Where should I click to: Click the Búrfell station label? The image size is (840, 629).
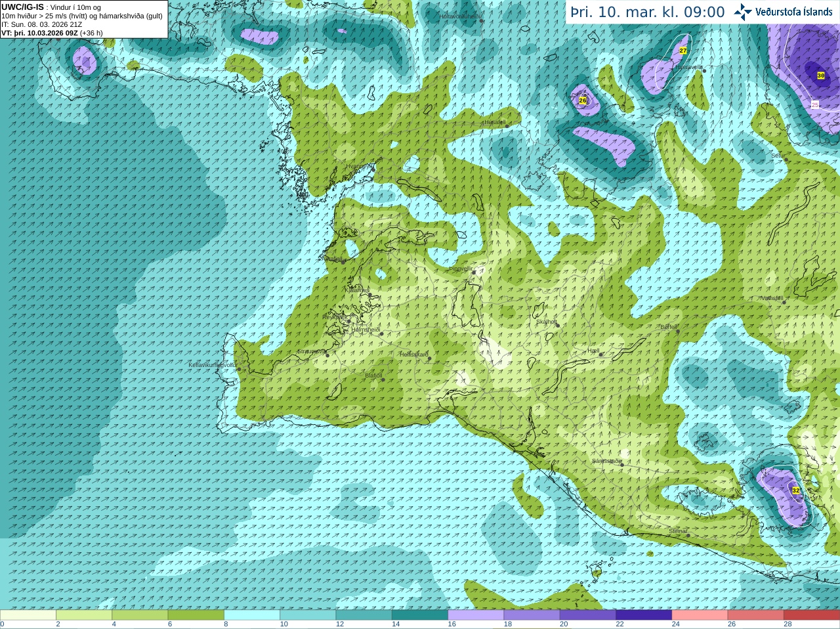[x=669, y=326]
